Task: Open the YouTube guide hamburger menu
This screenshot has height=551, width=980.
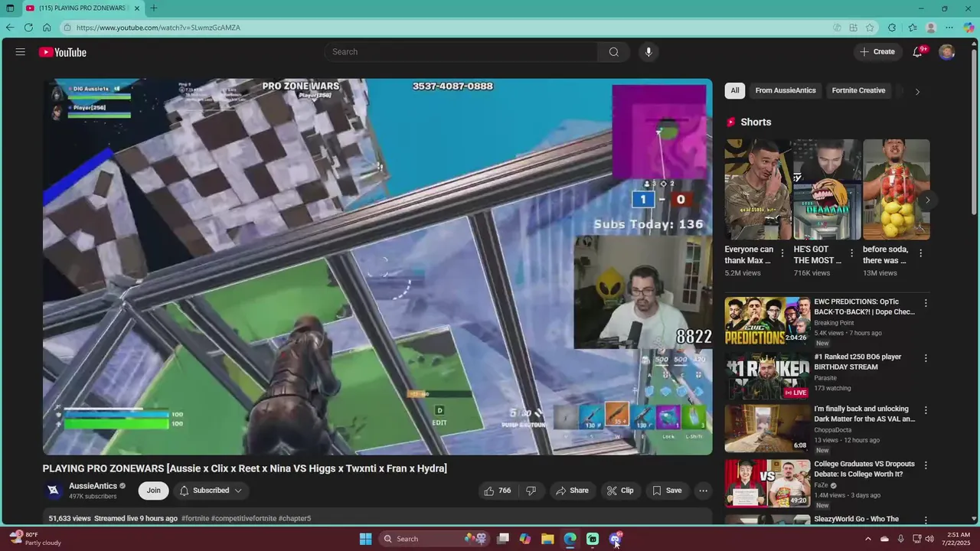Action: [21, 52]
